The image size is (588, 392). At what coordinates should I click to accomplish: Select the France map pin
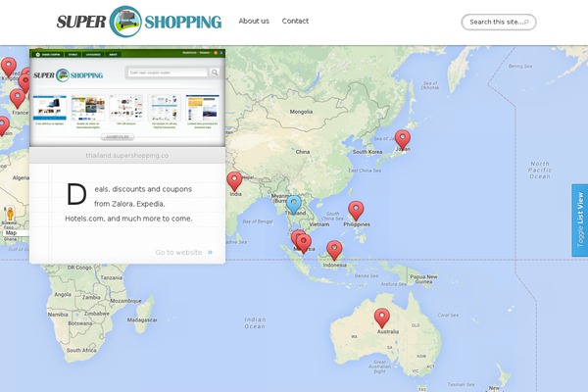pyautogui.click(x=18, y=99)
